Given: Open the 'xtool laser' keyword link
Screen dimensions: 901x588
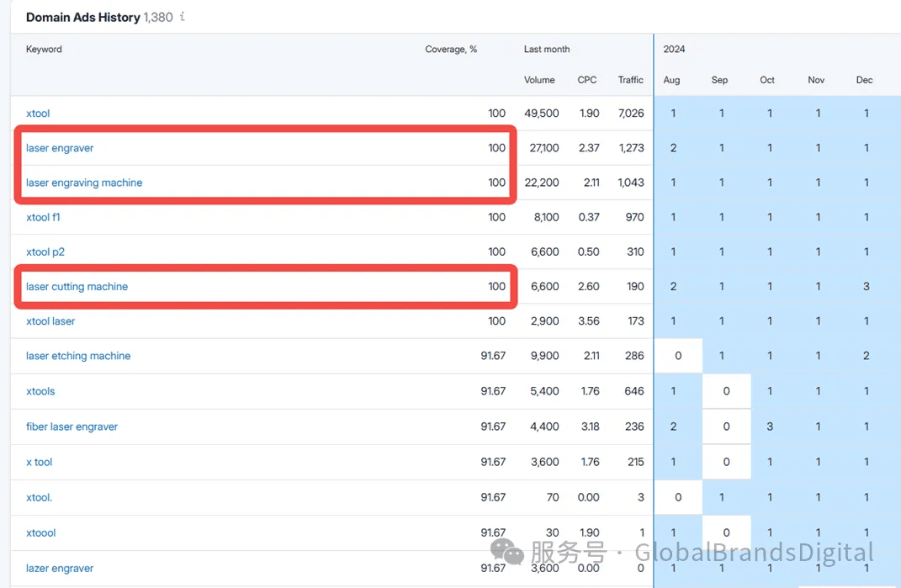Looking at the screenshot, I should [x=50, y=320].
